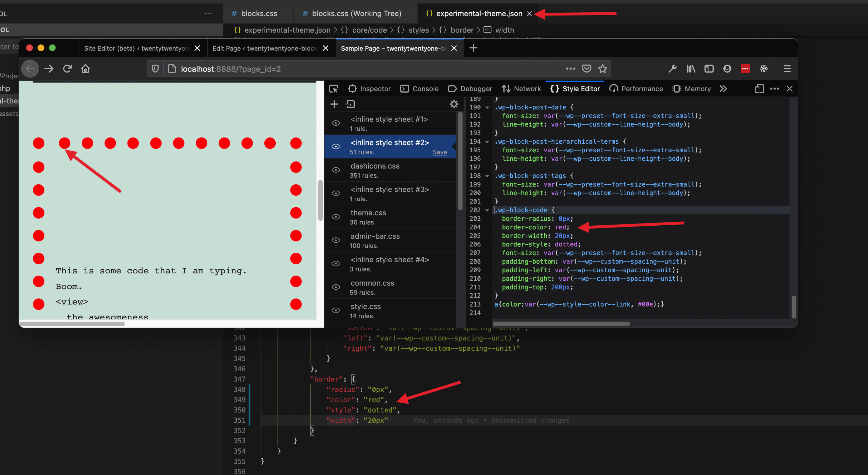Open the Memory devtools tab
Screen dimensions: 868x475
tap(692, 89)
